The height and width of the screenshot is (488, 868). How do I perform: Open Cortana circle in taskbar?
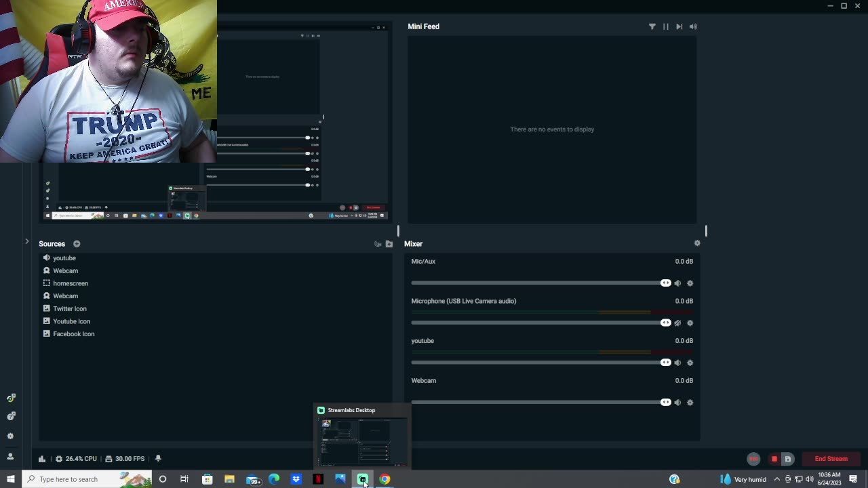point(162,479)
